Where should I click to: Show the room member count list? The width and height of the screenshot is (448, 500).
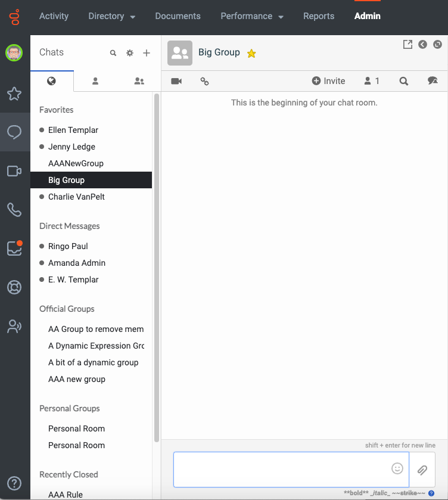372,81
